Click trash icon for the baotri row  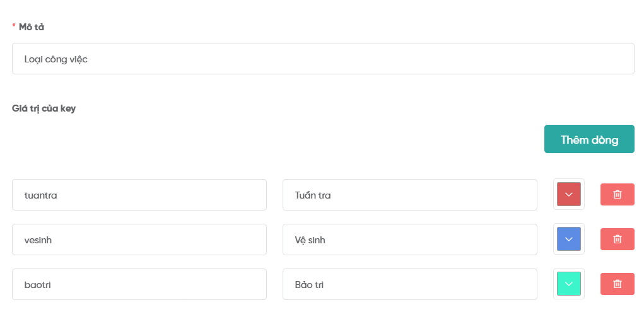[x=617, y=284]
